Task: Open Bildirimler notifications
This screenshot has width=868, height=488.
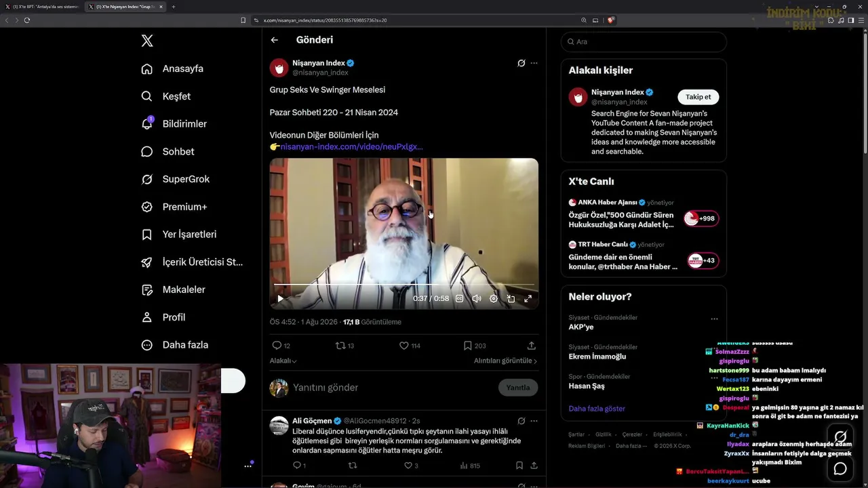Action: coord(174,124)
